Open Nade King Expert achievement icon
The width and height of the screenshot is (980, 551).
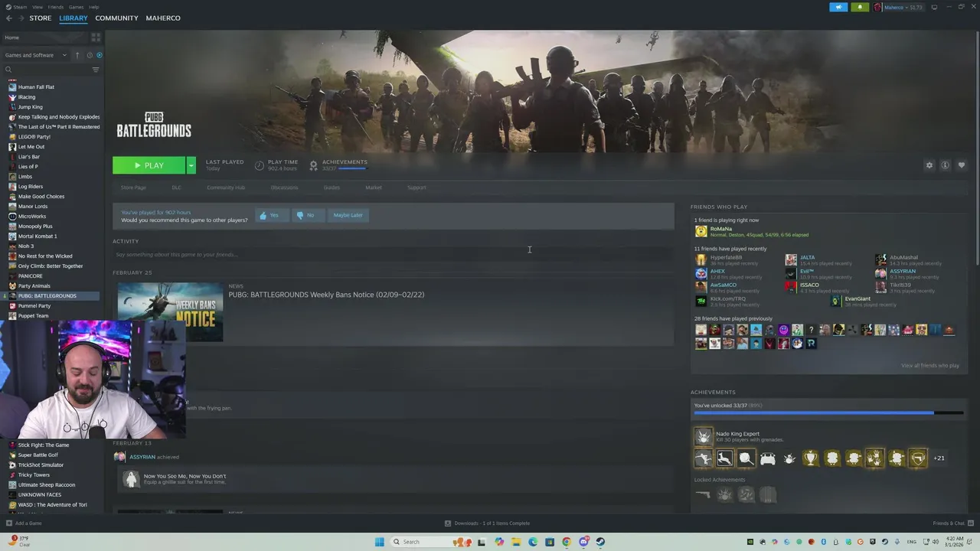point(703,436)
